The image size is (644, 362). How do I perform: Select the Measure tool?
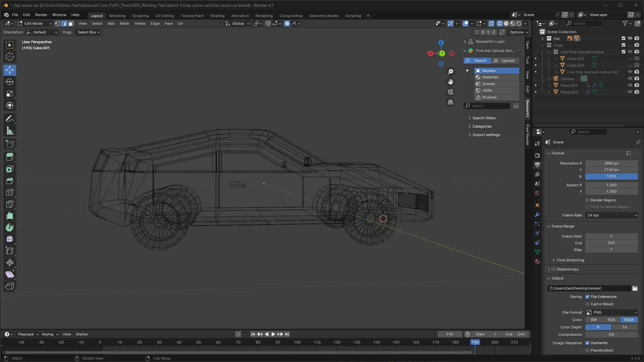(x=10, y=131)
